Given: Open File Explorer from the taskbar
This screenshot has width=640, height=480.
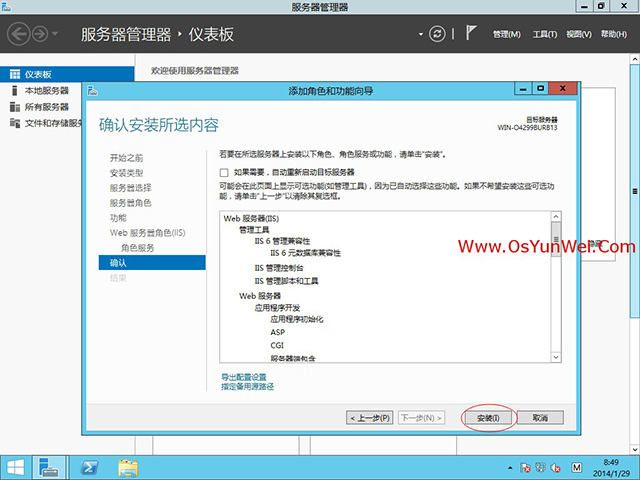Looking at the screenshot, I should click(x=128, y=467).
